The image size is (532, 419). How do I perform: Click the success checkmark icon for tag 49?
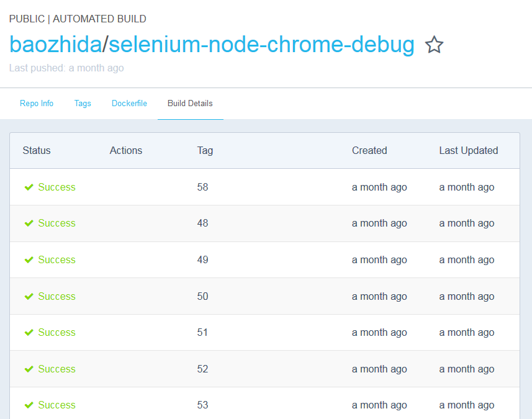(x=29, y=259)
